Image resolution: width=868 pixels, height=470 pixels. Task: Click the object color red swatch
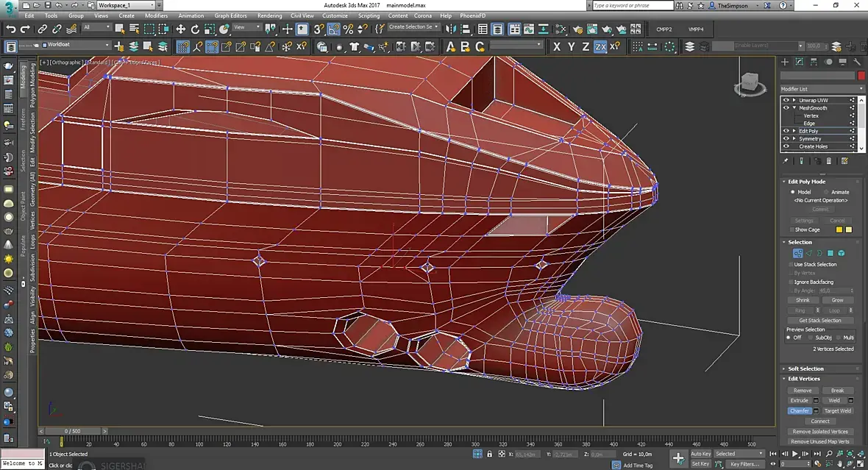(861, 76)
